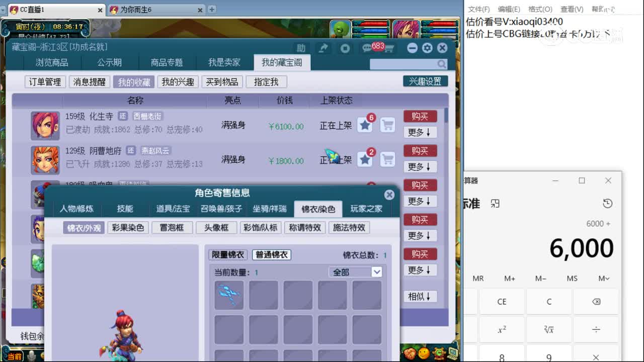Open the shopping cart icon in 藏宝阁 header

[389, 49]
